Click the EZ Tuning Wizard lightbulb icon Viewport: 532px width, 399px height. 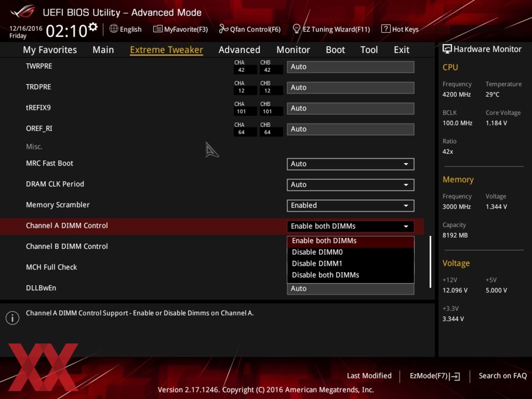click(x=297, y=29)
